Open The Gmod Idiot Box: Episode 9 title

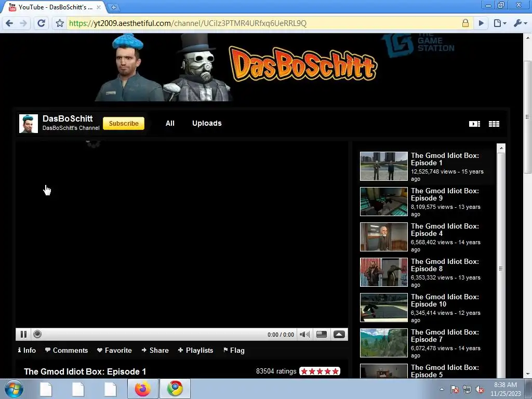click(445, 194)
